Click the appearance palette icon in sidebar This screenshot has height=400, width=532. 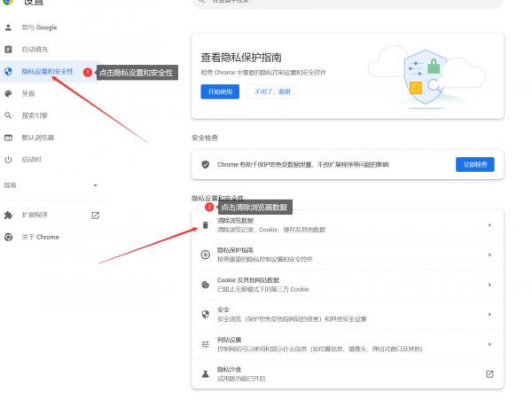[x=9, y=93]
